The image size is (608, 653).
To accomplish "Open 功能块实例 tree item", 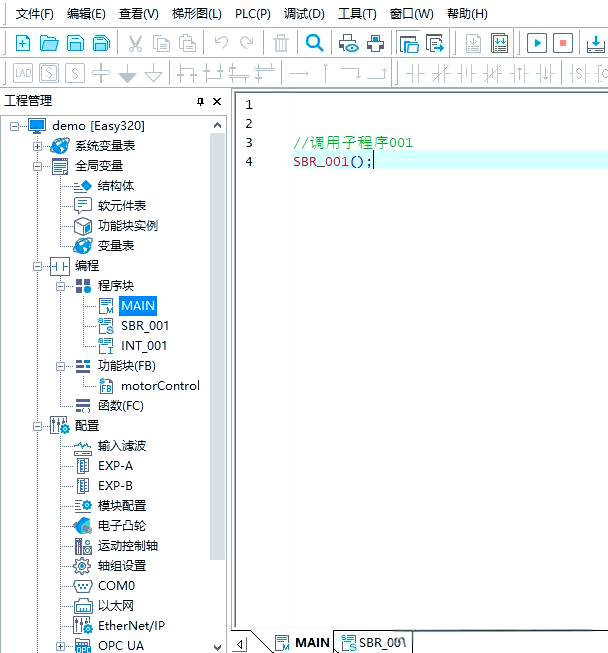I will pos(127,226).
